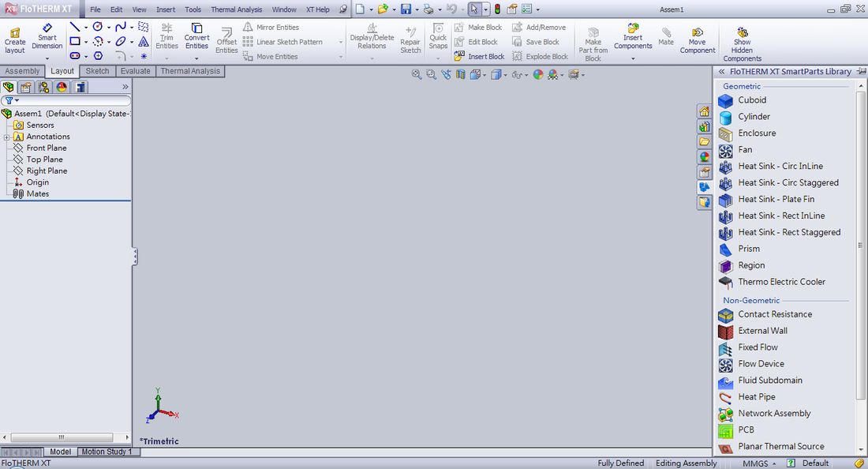Insert an External Wall SmartPart

tap(753, 331)
